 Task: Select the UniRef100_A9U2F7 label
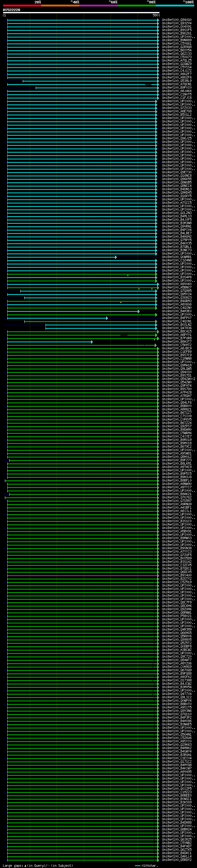tap(176, 75)
